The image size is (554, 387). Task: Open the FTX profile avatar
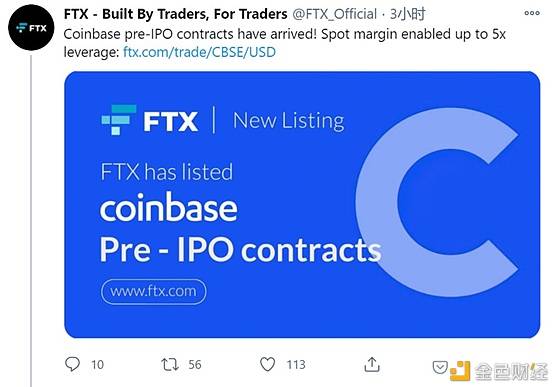point(31,28)
